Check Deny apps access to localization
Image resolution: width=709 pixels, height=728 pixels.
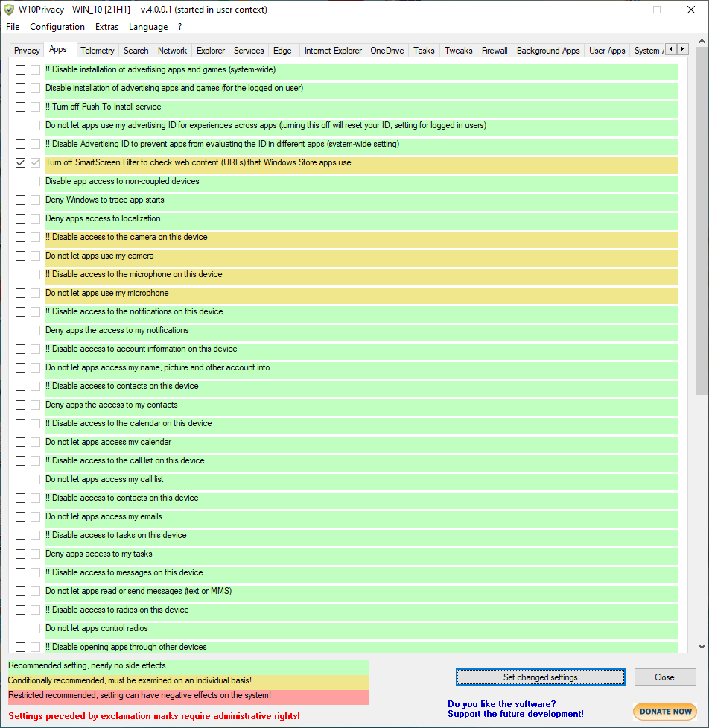pyautogui.click(x=20, y=218)
